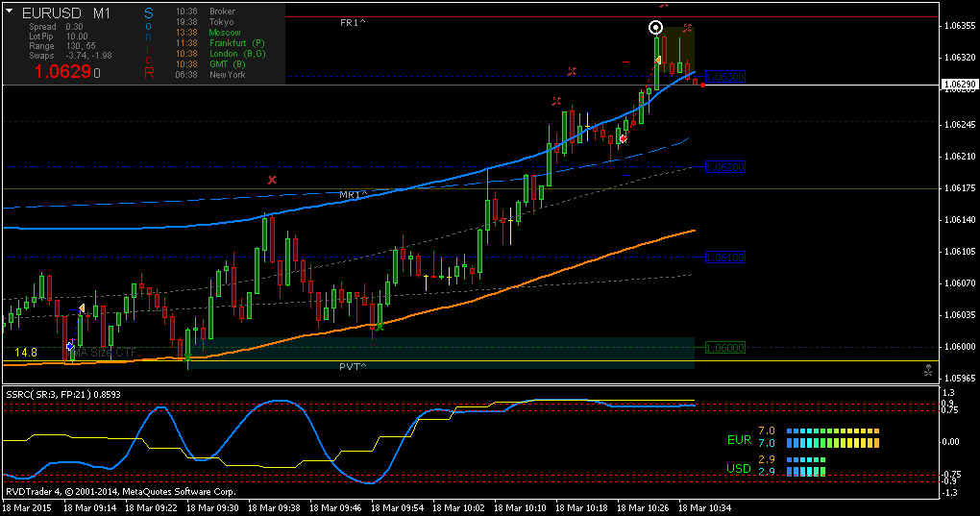Image resolution: width=980 pixels, height=516 pixels.
Task: Click the 1.06290 current price tag on axis
Action: tap(960, 84)
